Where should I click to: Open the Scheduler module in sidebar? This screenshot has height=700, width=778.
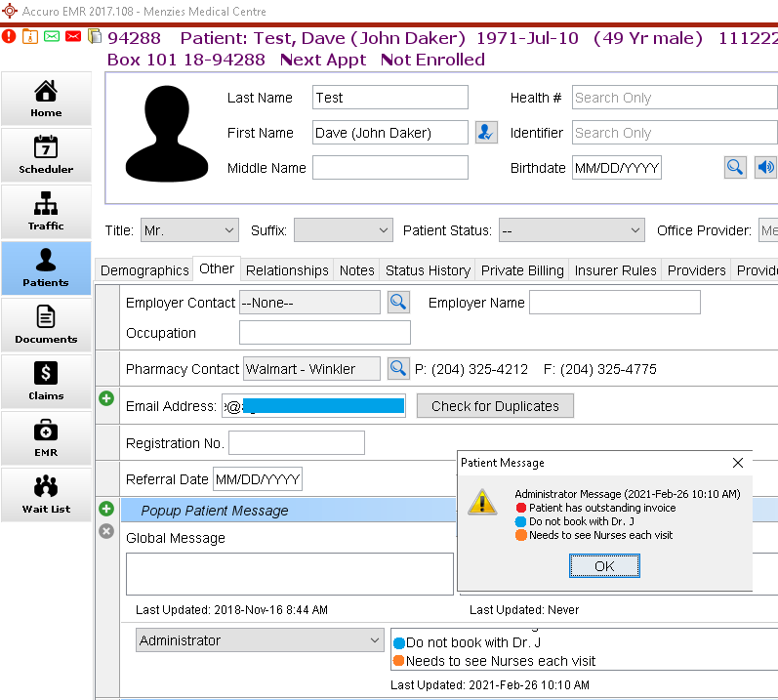coord(46,155)
